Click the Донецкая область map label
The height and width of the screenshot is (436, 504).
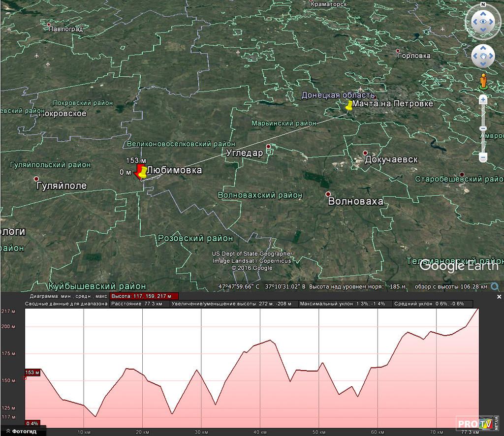tap(338, 95)
